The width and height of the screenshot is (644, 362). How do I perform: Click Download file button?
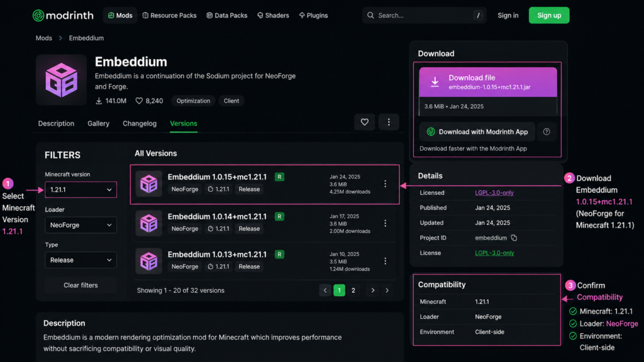tap(488, 82)
